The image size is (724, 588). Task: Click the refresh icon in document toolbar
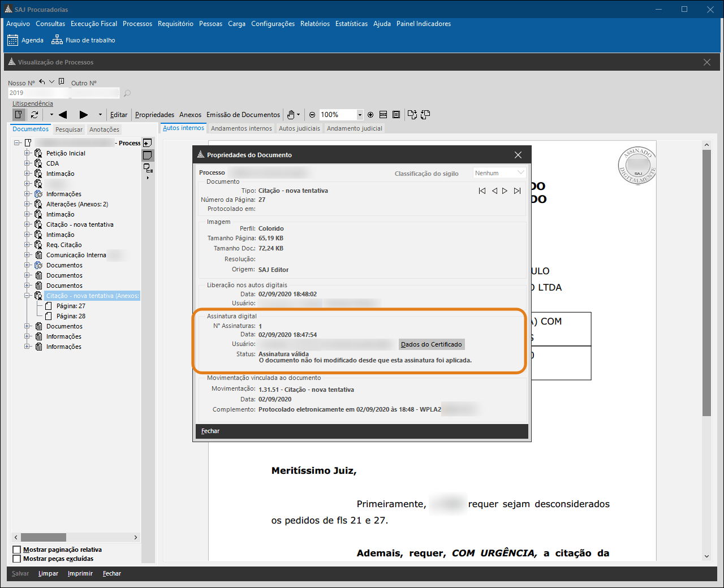[x=35, y=115]
